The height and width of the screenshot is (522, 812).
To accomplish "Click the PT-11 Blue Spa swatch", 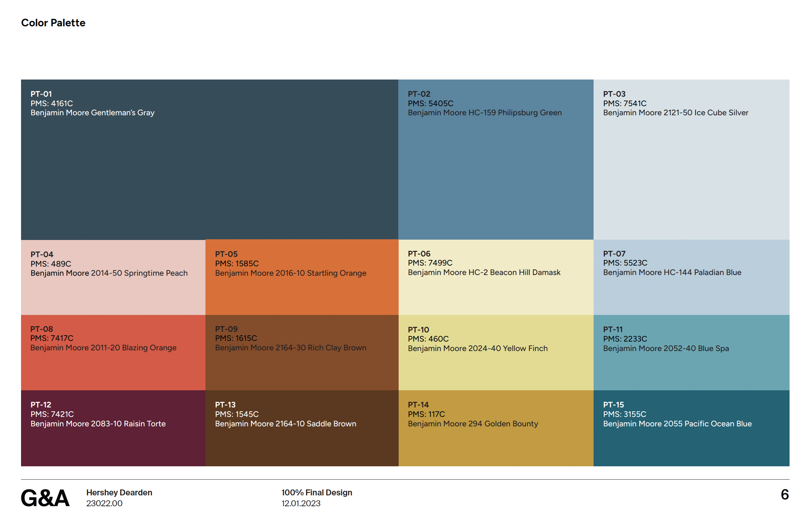I will tap(691, 352).
